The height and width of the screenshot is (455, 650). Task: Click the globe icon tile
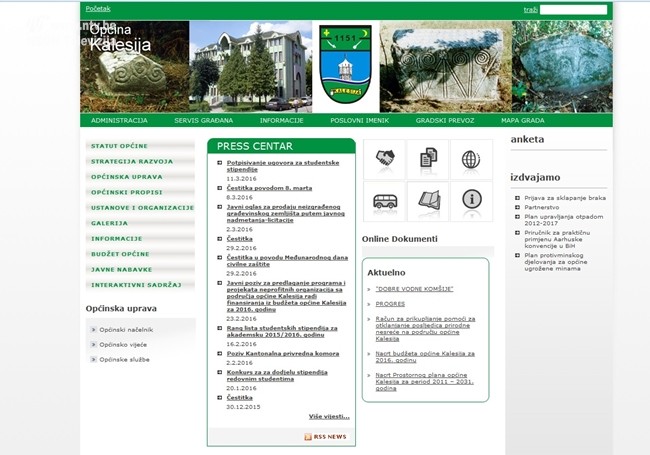pyautogui.click(x=471, y=159)
